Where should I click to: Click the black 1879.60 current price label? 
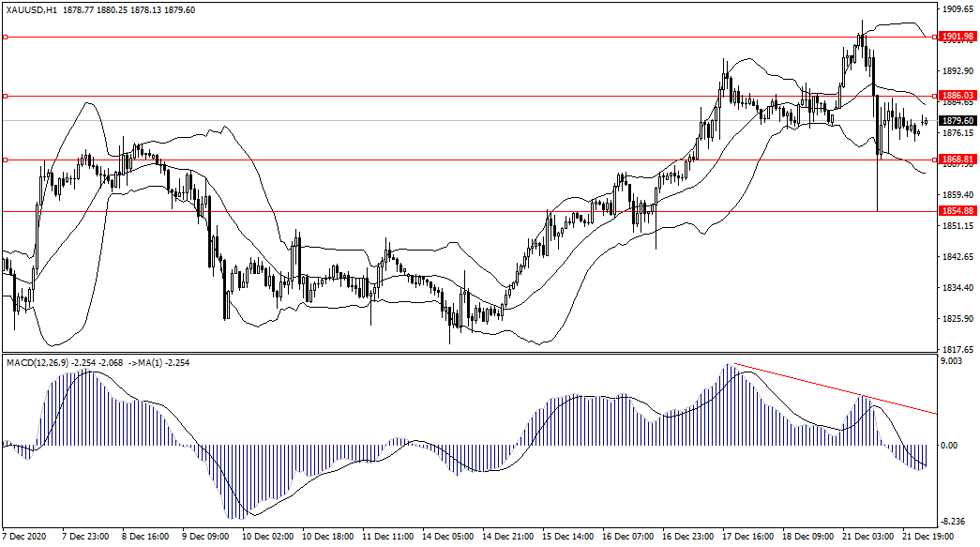[x=957, y=120]
